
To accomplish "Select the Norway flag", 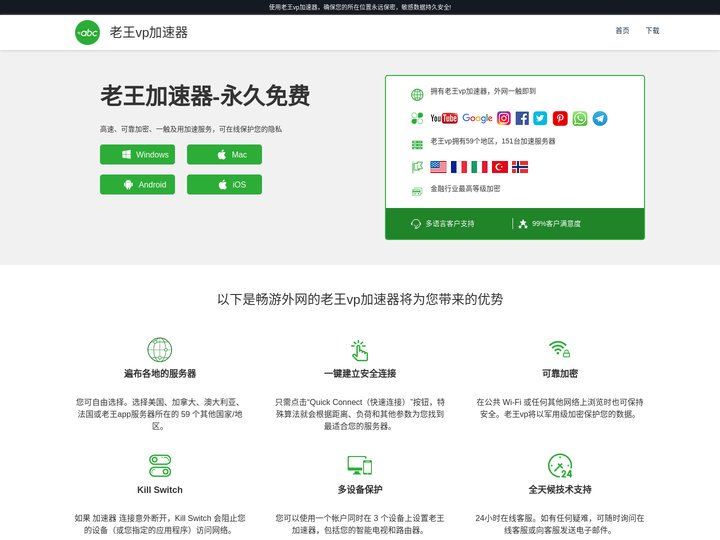I will (x=520, y=167).
